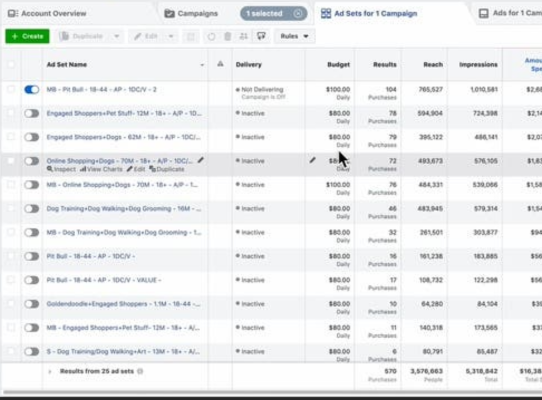Toggle MB - Engaged Shoppers+Pet Stuff ad set on

point(31,328)
